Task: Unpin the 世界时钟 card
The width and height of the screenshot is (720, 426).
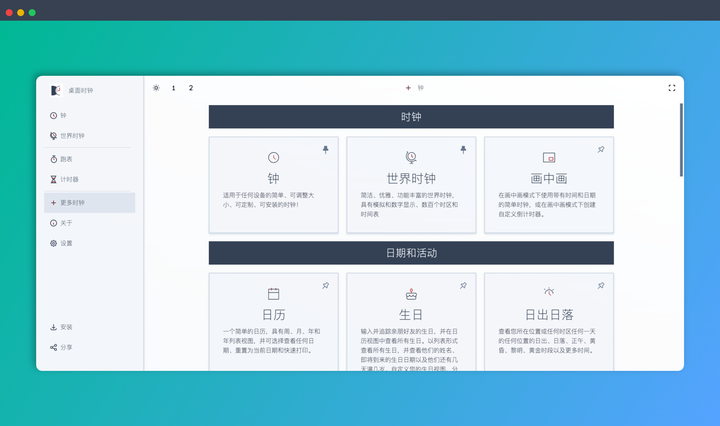Action: point(463,150)
